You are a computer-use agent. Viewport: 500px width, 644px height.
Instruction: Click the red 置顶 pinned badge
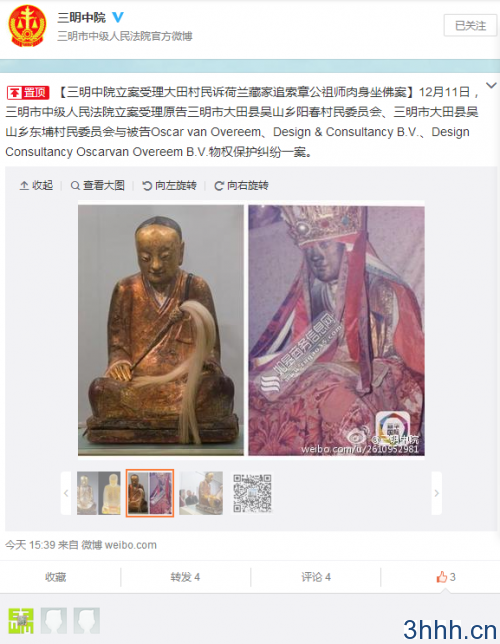28,92
